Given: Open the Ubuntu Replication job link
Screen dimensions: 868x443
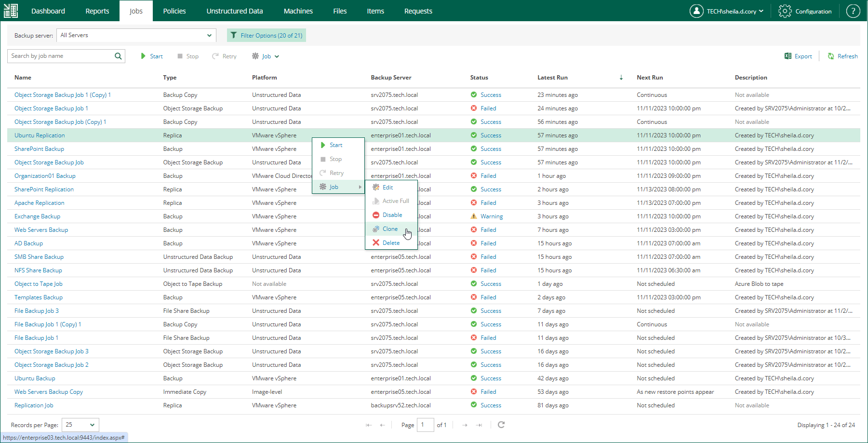Looking at the screenshot, I should pos(40,135).
